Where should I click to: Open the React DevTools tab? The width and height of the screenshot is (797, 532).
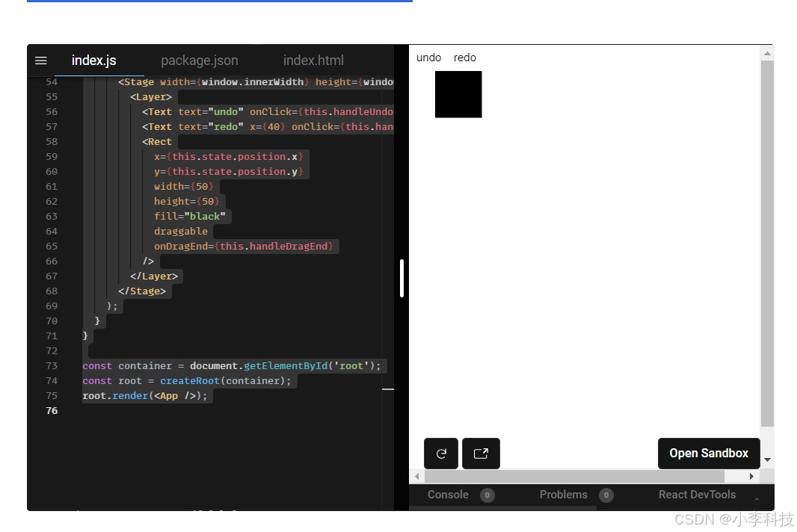pos(697,495)
